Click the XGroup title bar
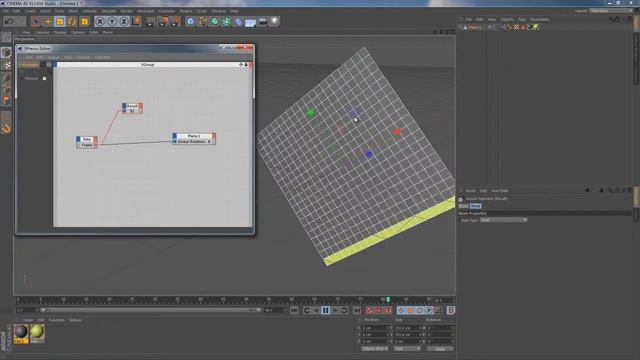 coord(148,64)
